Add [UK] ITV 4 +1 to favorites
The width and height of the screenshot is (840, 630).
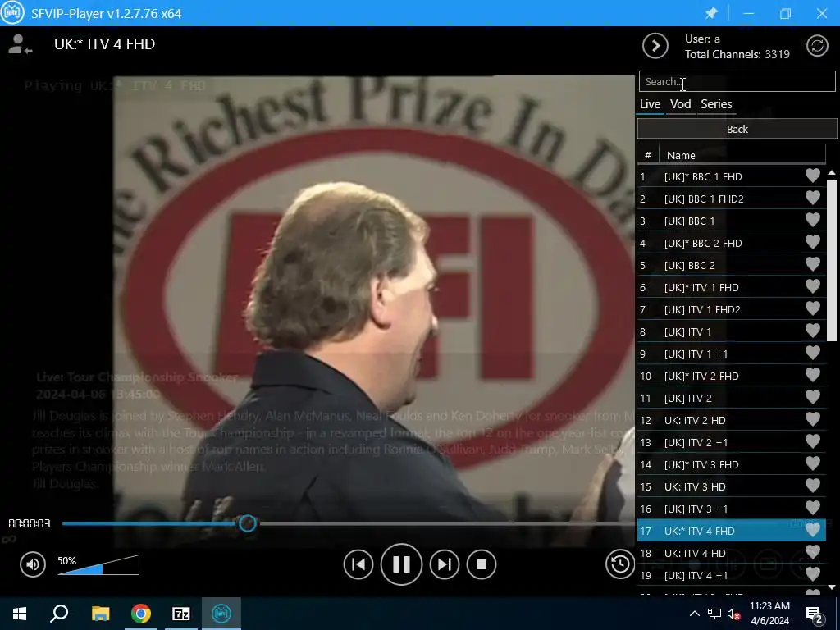pos(813,574)
